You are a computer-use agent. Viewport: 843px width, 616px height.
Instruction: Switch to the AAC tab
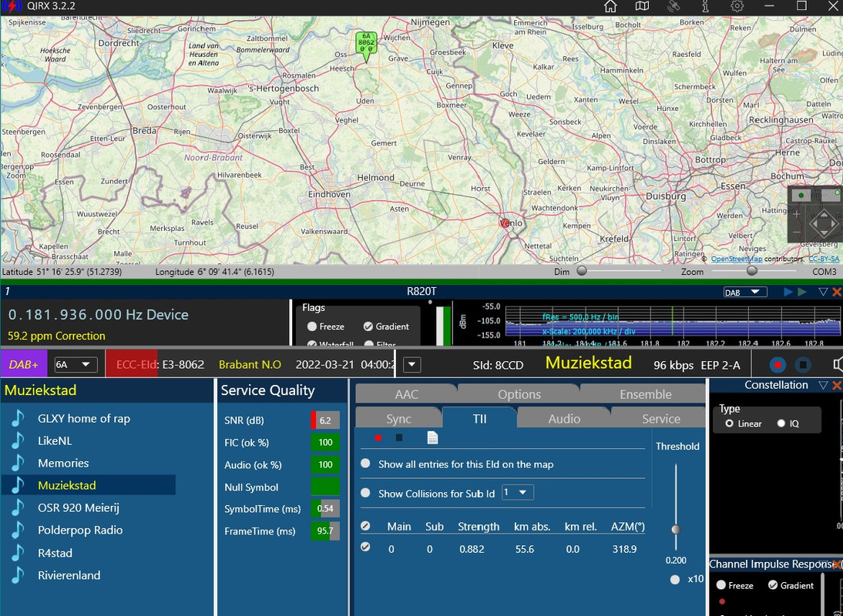pyautogui.click(x=406, y=394)
